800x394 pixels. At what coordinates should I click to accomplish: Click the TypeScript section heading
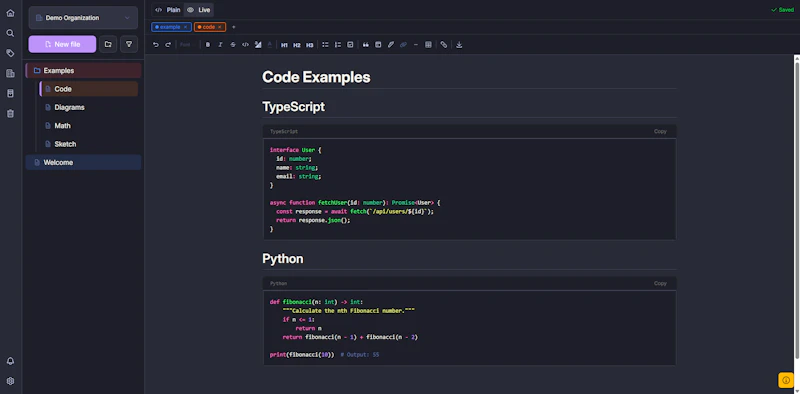pos(293,107)
